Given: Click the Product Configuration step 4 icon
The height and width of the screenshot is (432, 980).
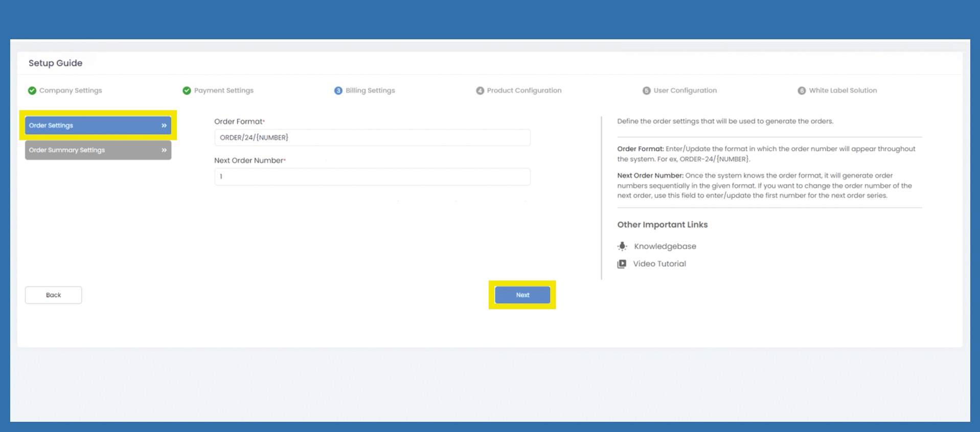Looking at the screenshot, I should (x=480, y=90).
